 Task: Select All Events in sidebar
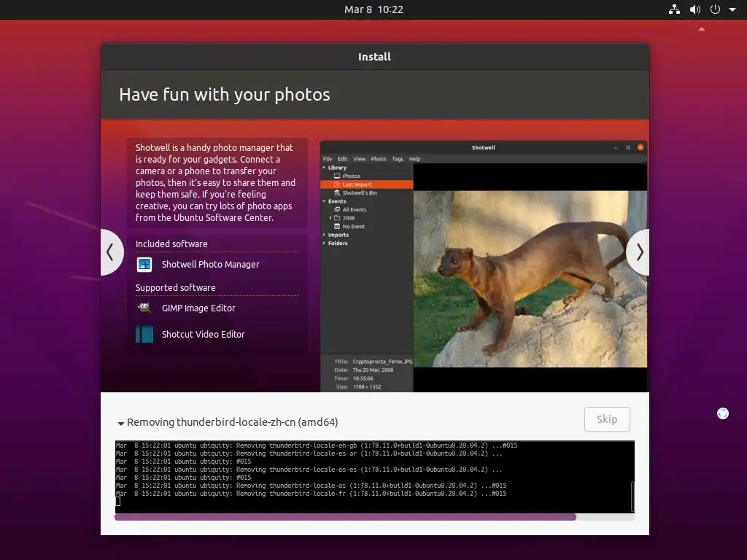point(354,209)
